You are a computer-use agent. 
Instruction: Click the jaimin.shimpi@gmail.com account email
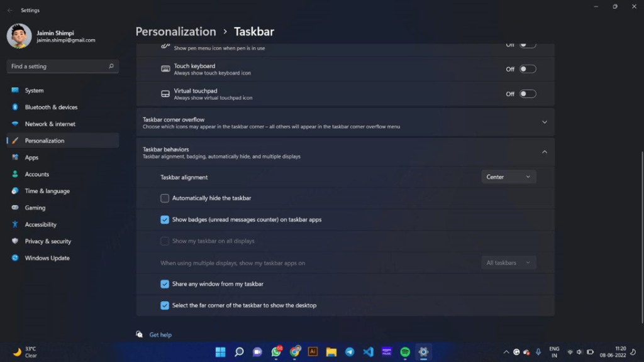(65, 40)
